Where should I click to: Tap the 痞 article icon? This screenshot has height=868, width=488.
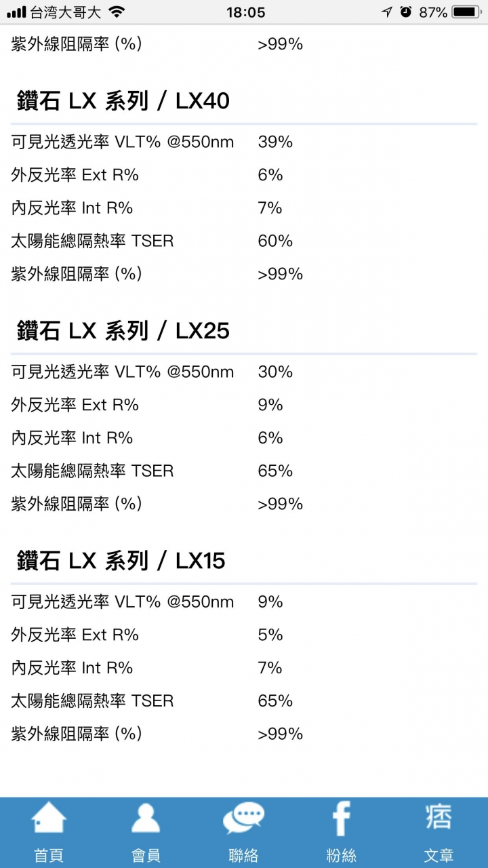click(439, 816)
